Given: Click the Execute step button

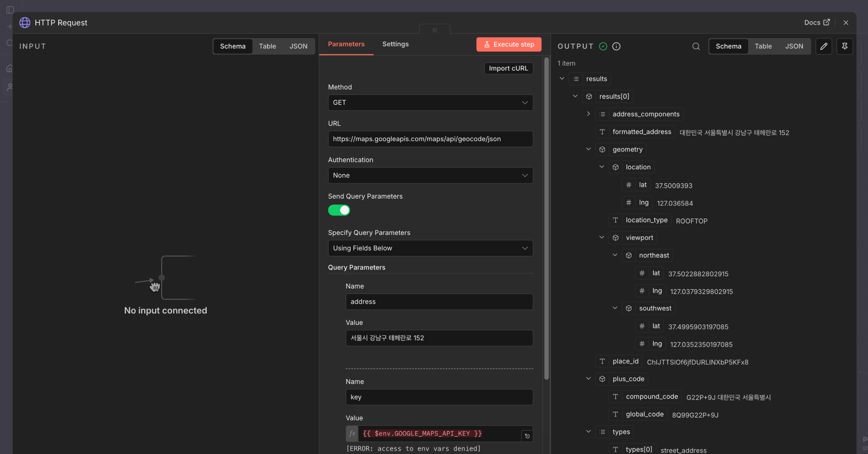Looking at the screenshot, I should tap(509, 44).
